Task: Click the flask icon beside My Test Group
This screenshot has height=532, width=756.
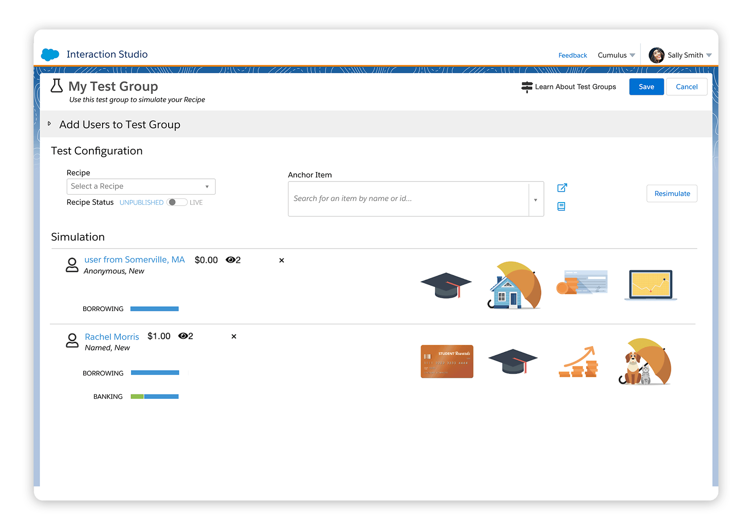Action: coord(57,85)
